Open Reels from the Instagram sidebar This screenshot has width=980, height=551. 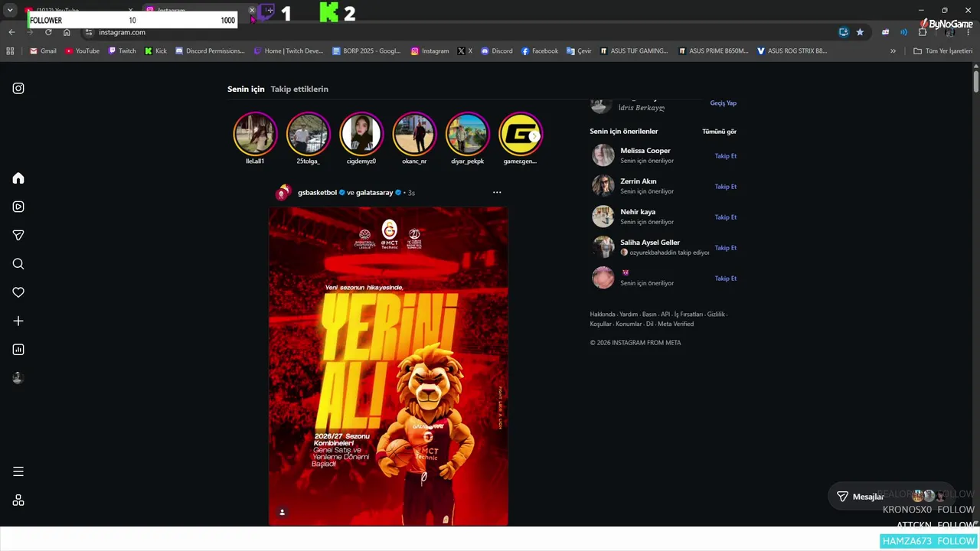18,207
